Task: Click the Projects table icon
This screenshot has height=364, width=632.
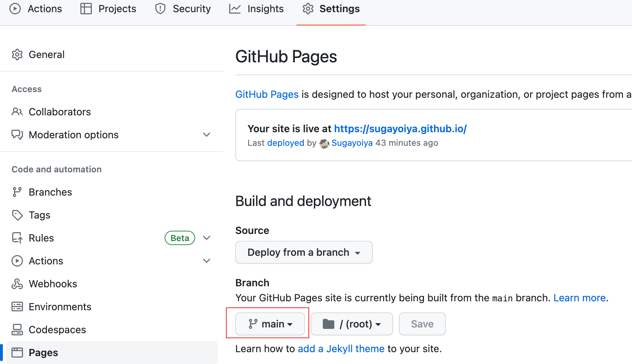Action: (86, 9)
